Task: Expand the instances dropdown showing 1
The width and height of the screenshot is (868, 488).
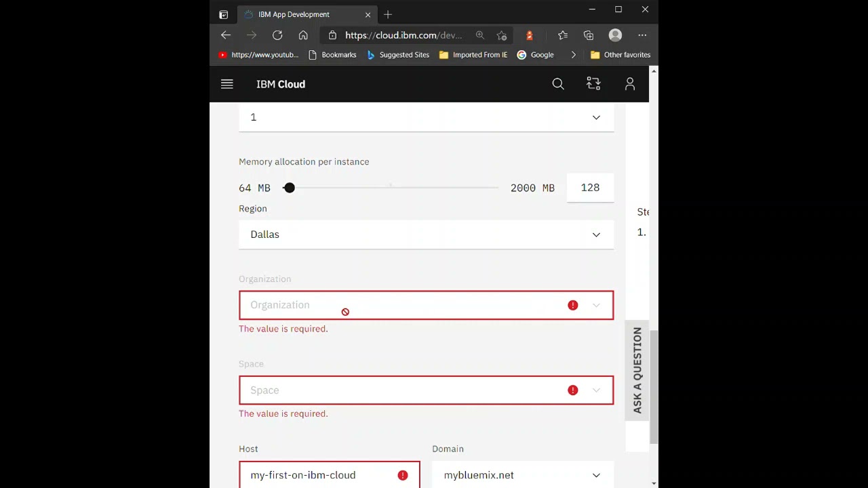Action: pos(427,117)
